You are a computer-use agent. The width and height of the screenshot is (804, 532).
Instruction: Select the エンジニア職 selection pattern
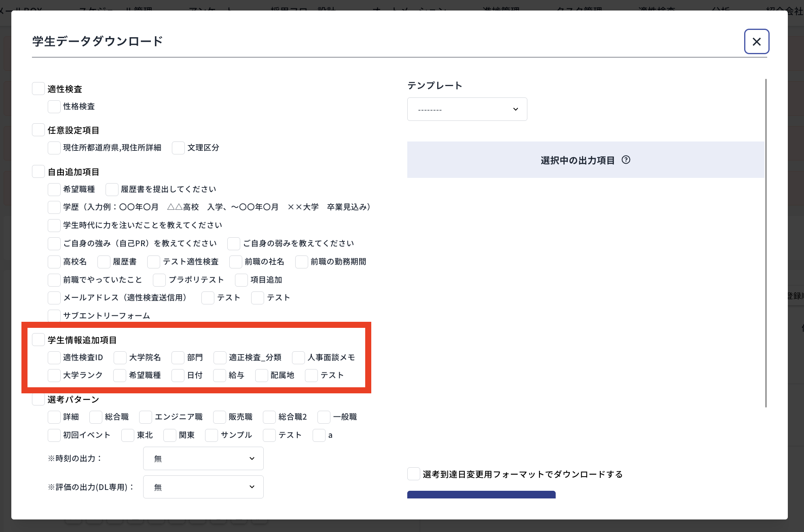coord(145,417)
